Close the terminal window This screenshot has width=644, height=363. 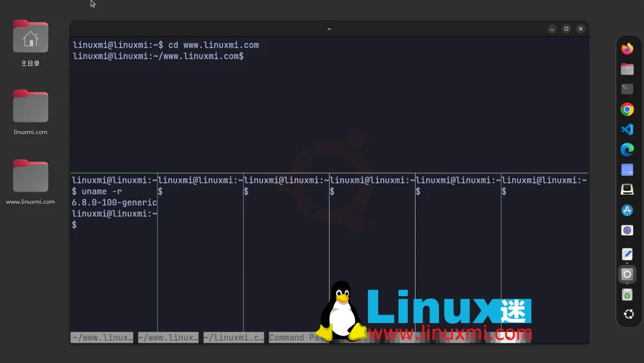pos(580,29)
